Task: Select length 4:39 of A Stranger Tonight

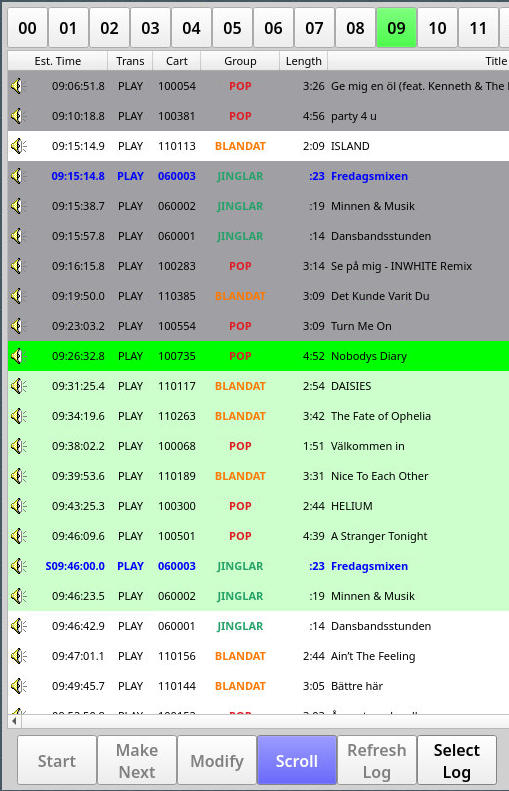Action: pyautogui.click(x=314, y=536)
